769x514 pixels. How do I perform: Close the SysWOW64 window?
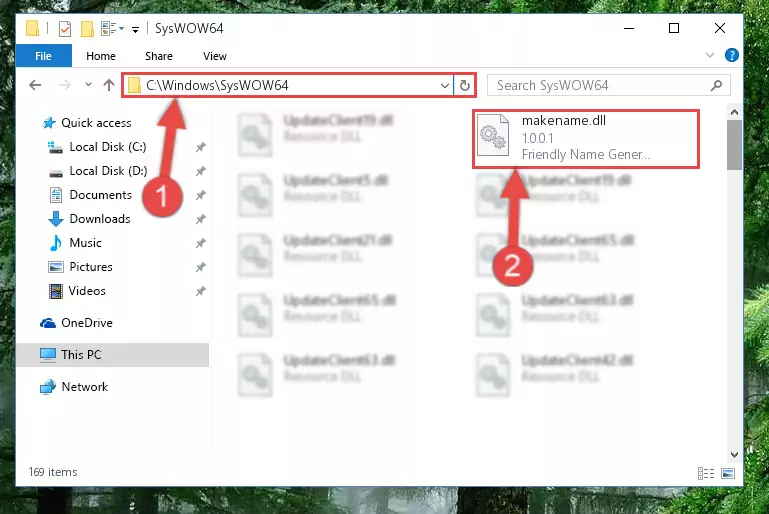pos(719,28)
